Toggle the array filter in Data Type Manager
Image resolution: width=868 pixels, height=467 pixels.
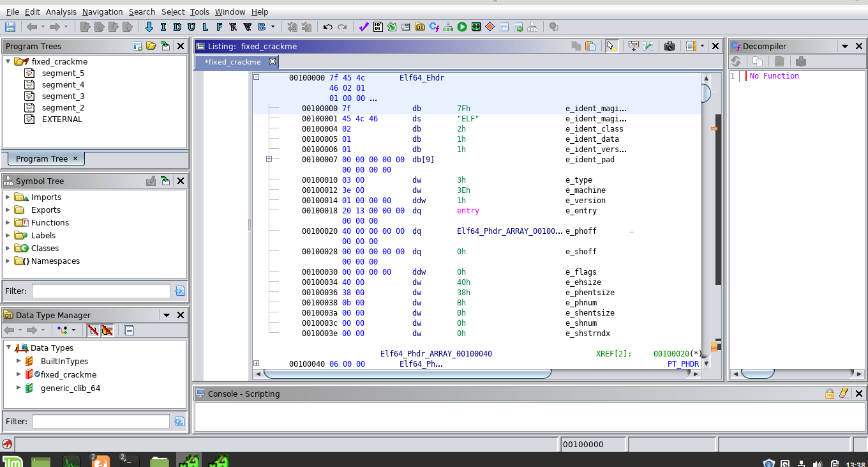click(x=93, y=330)
